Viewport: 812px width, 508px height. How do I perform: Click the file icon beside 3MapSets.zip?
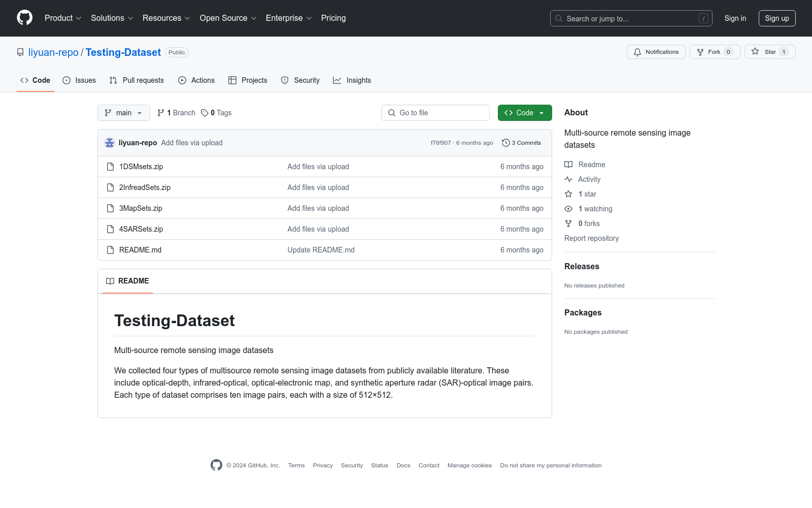click(x=110, y=208)
